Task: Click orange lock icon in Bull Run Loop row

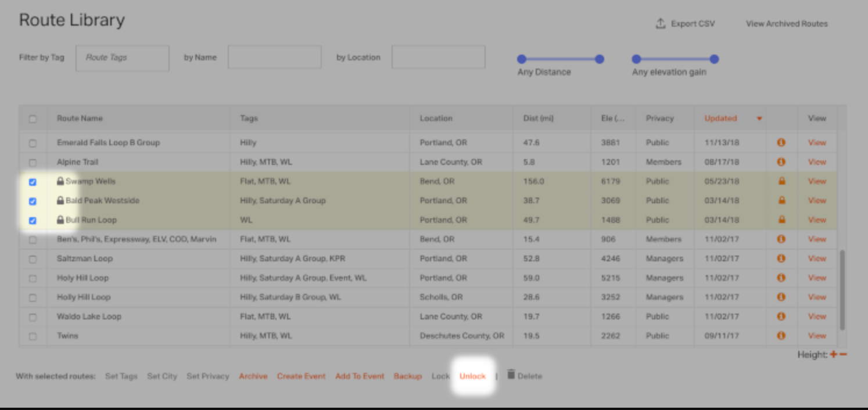Action: (x=781, y=220)
